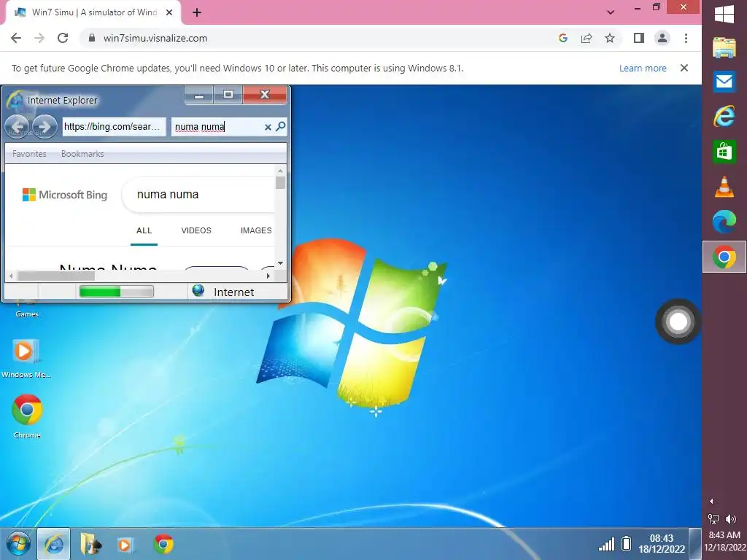Go back in Chrome's navigation

coord(16,38)
